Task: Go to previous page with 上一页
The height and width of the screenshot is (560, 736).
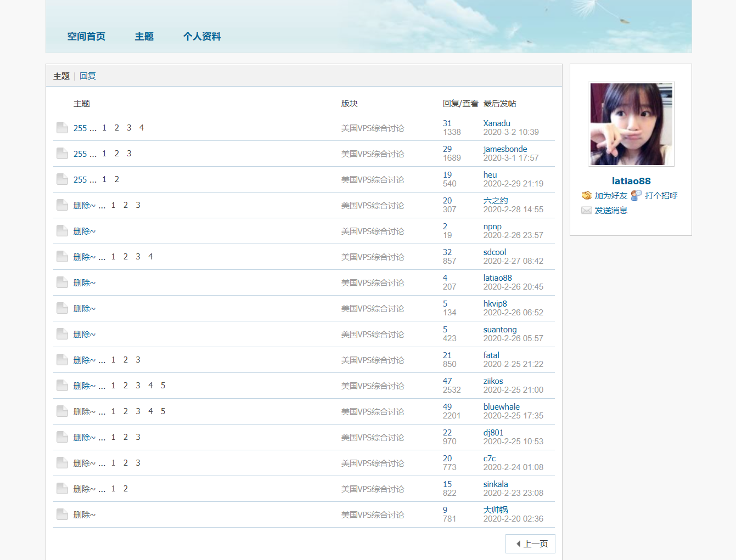Action: tap(530, 544)
